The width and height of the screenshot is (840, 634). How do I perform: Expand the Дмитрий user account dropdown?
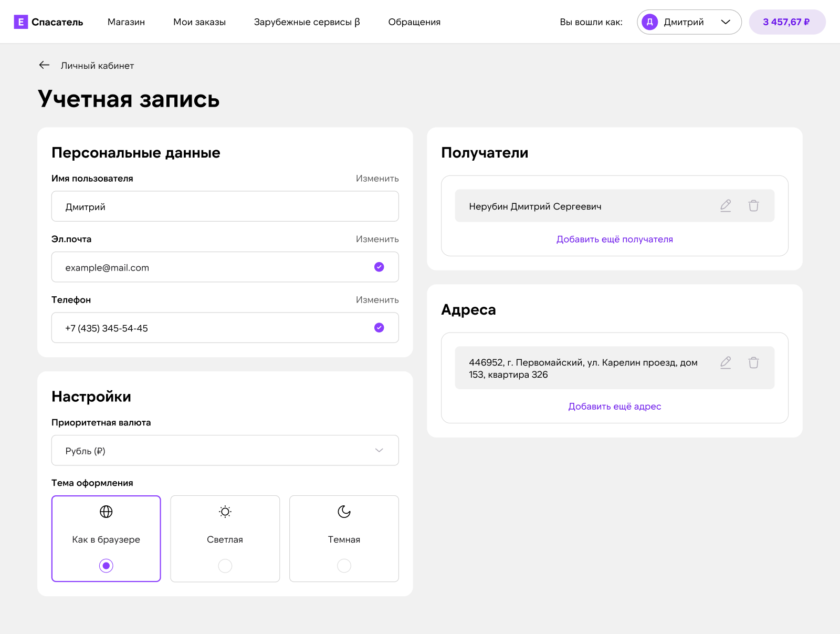(x=689, y=22)
